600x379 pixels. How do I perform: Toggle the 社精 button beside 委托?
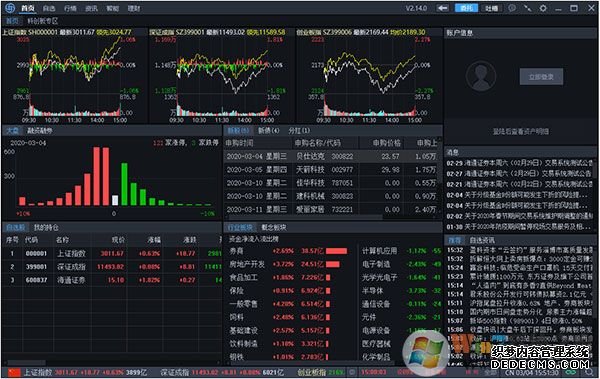click(x=492, y=8)
